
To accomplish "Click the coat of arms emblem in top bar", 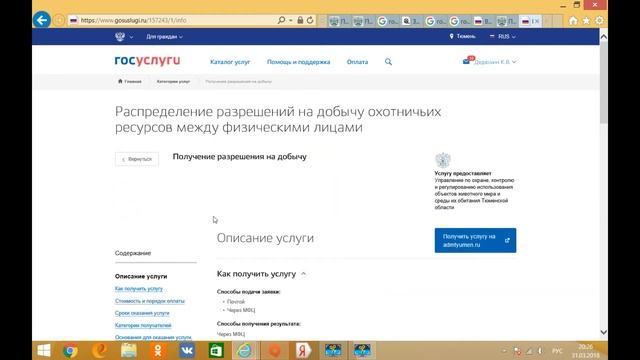I will coord(120,36).
